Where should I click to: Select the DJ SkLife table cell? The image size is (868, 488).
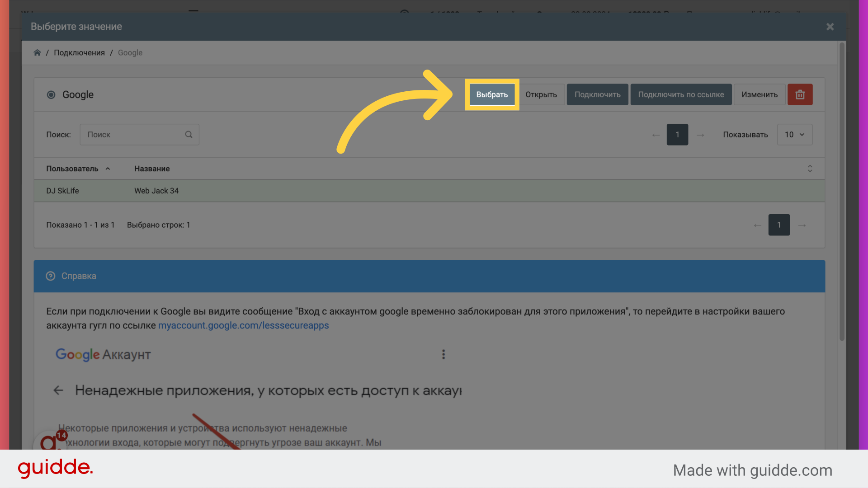click(x=62, y=191)
